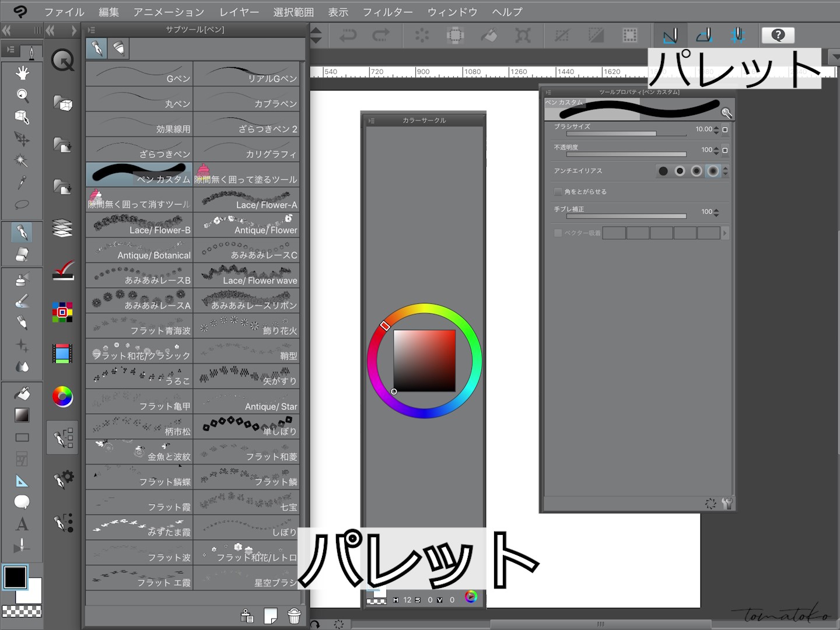The image size is (840, 630).
Task: Toggle brush size pen pressure dynamics button
Action: [724, 129]
